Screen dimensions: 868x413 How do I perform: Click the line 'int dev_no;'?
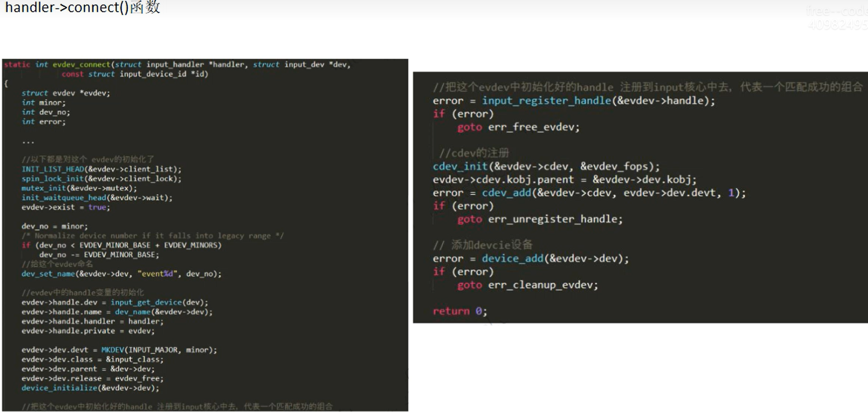[x=46, y=112]
